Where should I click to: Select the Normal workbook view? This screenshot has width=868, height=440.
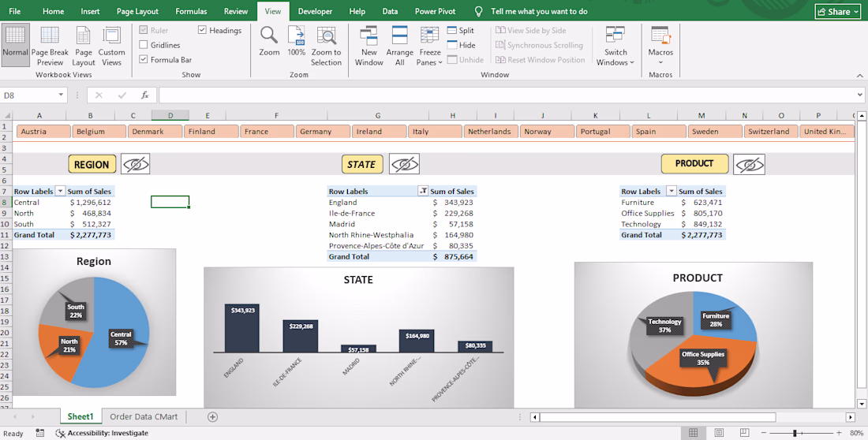point(15,46)
